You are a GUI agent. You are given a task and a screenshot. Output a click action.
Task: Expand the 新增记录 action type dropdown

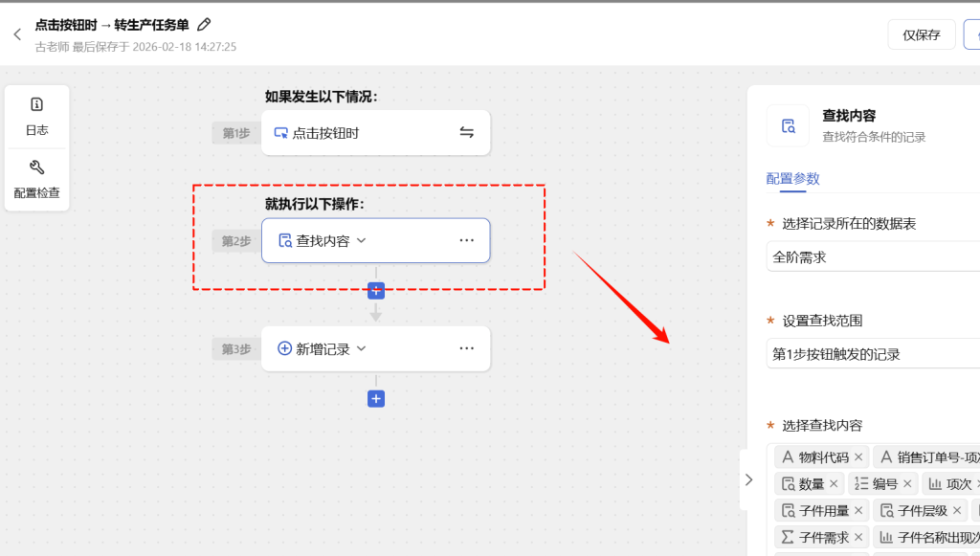(361, 348)
